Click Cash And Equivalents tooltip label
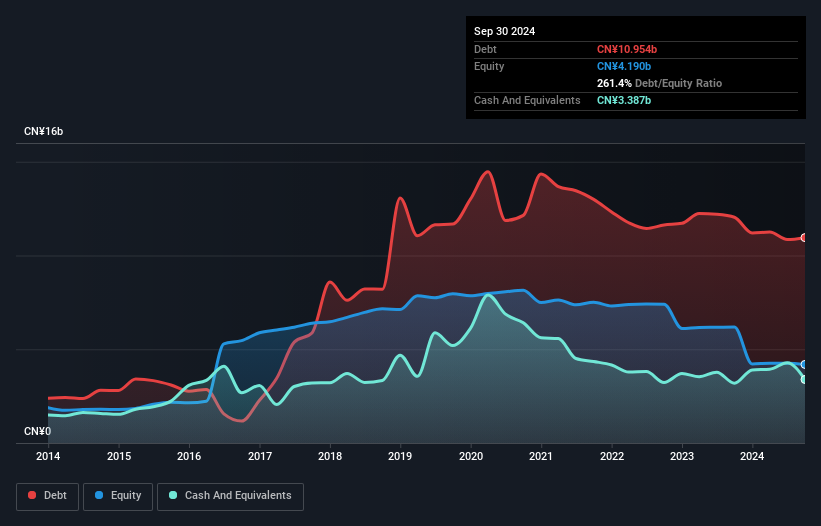Viewport: 821px width, 526px height. click(527, 100)
